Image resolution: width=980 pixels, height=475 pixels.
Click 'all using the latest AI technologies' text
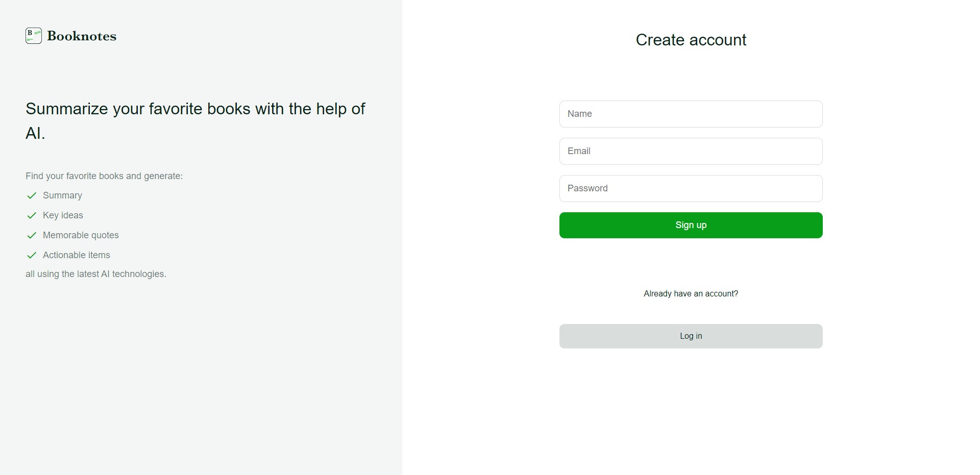[x=96, y=274]
